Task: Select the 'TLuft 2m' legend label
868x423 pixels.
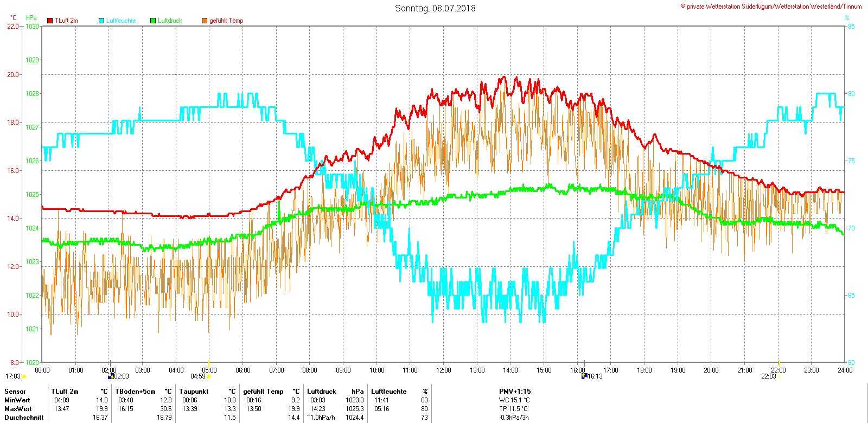Action: coord(66,21)
